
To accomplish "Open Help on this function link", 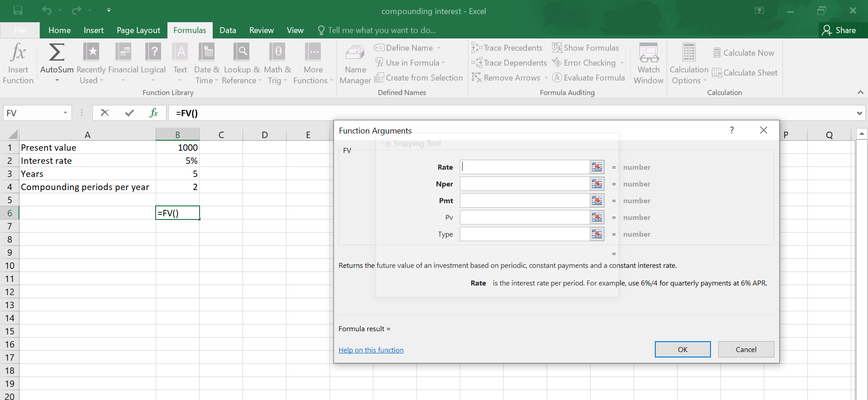I will coord(371,350).
